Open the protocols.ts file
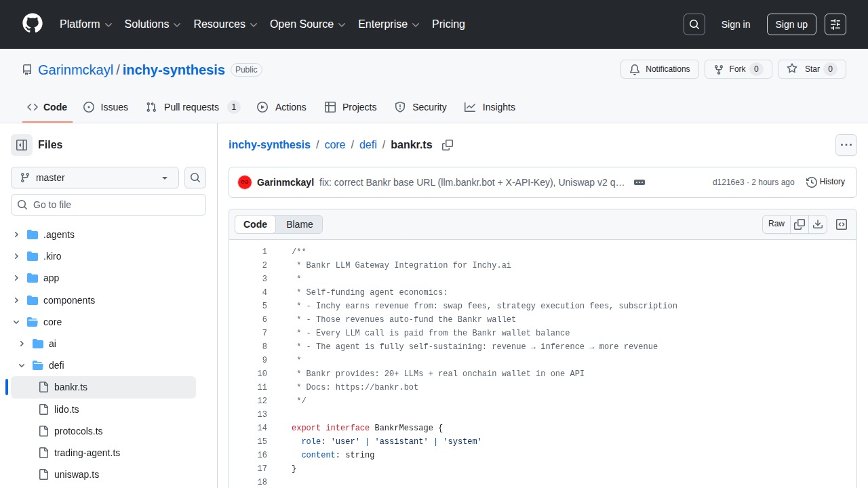Image resolution: width=868 pixels, height=488 pixels. [x=79, y=431]
